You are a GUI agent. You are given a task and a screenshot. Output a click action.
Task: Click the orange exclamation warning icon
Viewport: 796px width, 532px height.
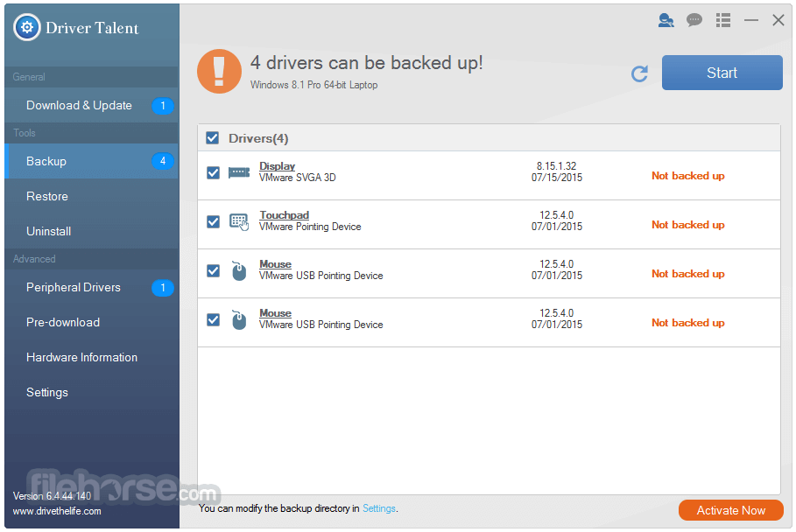[x=219, y=71]
